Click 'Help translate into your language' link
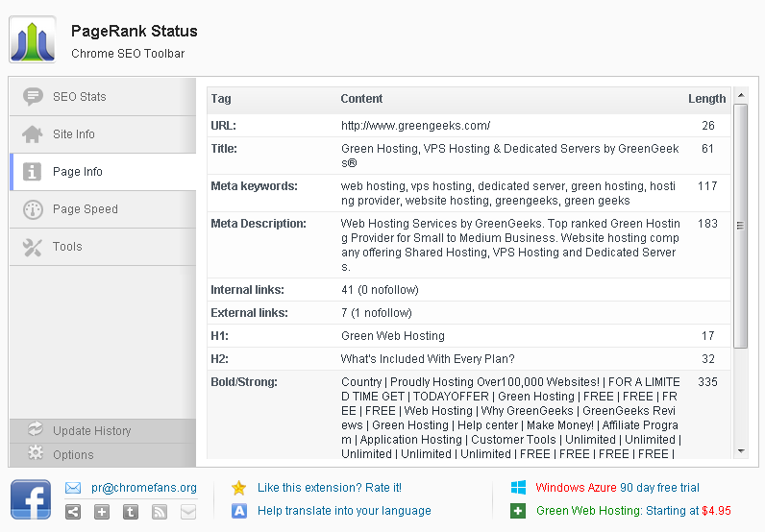Image resolution: width=765 pixels, height=532 pixels. (344, 511)
